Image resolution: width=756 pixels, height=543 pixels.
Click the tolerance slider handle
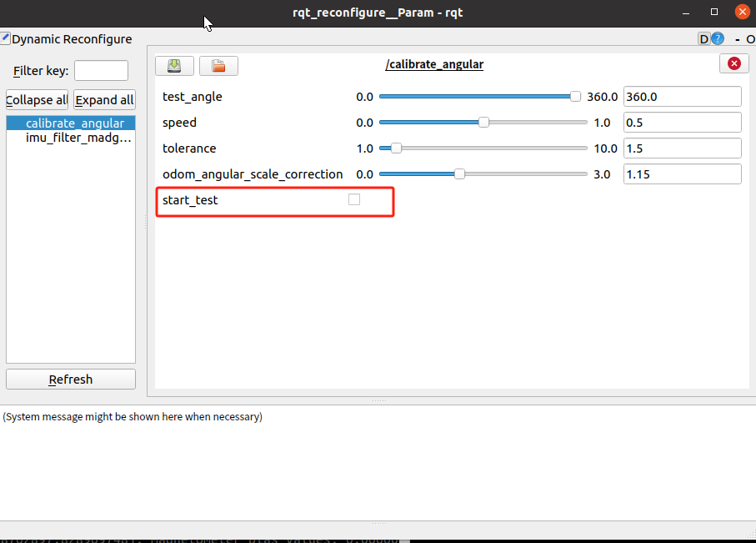pyautogui.click(x=396, y=148)
